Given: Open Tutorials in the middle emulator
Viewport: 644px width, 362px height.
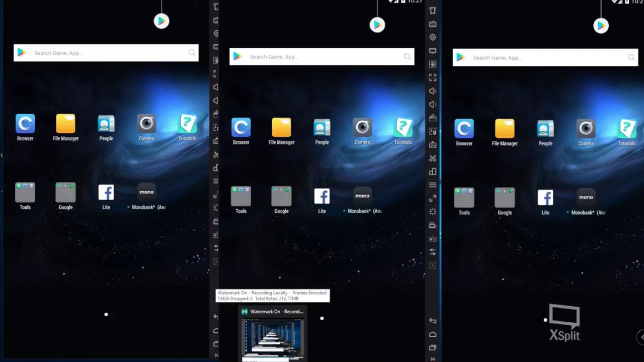Looking at the screenshot, I should point(403,128).
